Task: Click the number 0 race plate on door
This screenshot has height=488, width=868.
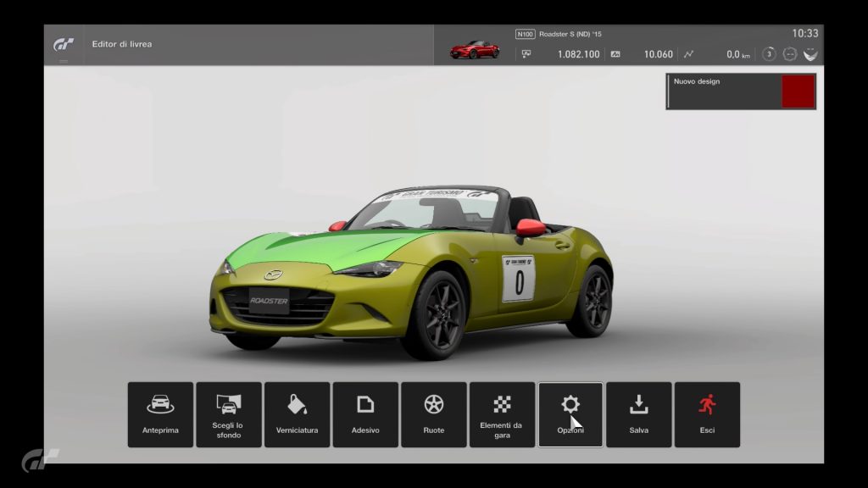Action: 519,279
